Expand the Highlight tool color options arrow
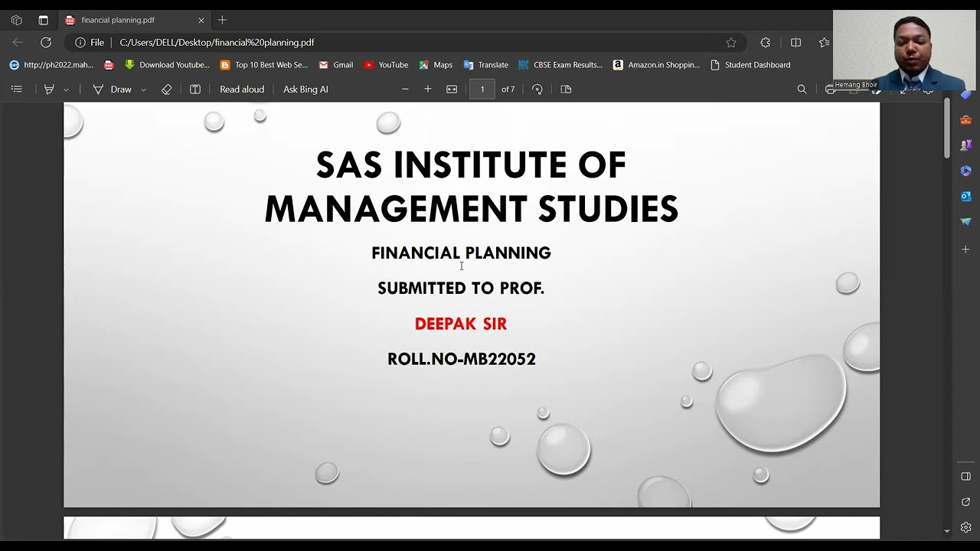The width and height of the screenshot is (980, 551). coord(66,90)
